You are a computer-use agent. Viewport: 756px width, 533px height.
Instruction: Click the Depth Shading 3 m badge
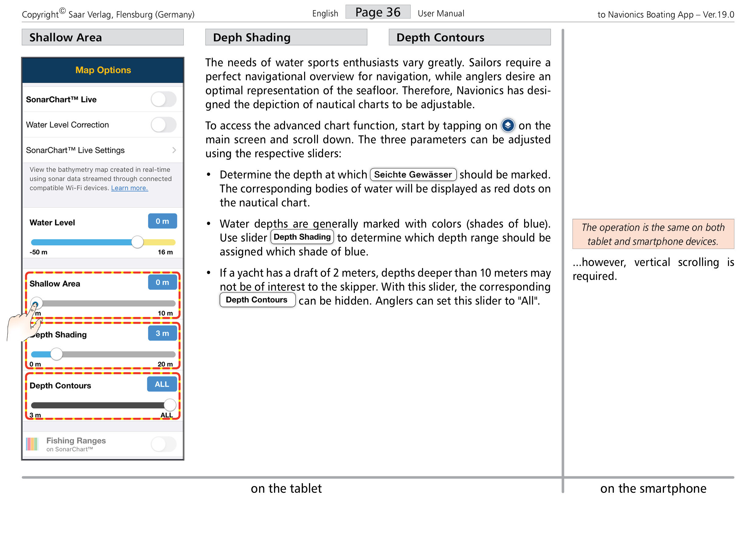coord(162,333)
